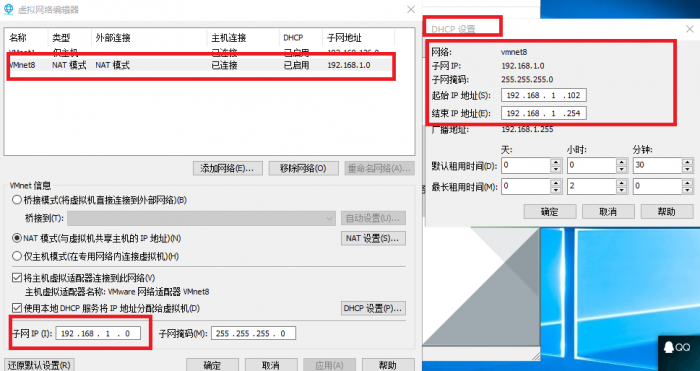Select the host-only mode (仅主机模式) radio button
Screen dimensions: 700x371
[17, 256]
